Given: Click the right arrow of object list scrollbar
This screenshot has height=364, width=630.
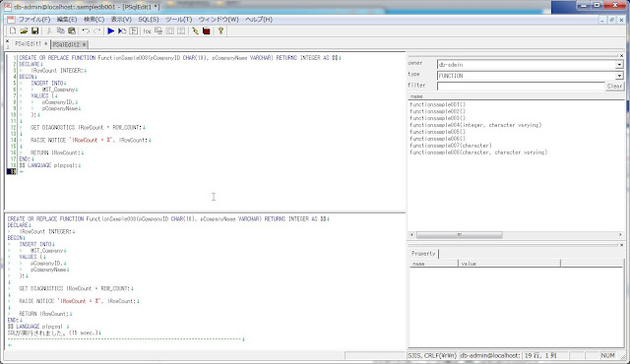Looking at the screenshot, I should [620, 235].
